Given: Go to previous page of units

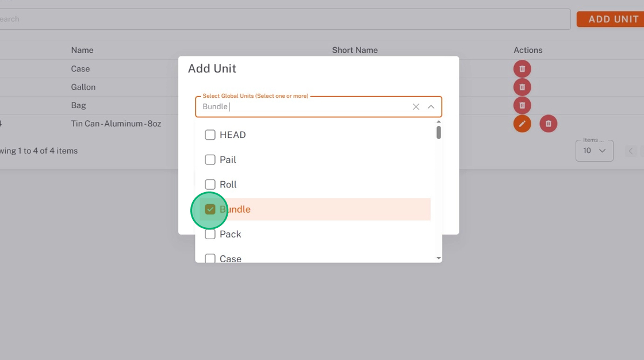Looking at the screenshot, I should click(631, 151).
